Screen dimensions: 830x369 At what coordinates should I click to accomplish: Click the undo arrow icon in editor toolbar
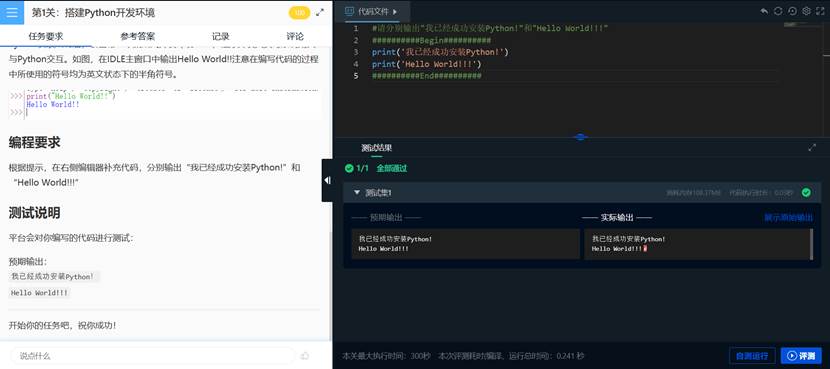coord(764,11)
